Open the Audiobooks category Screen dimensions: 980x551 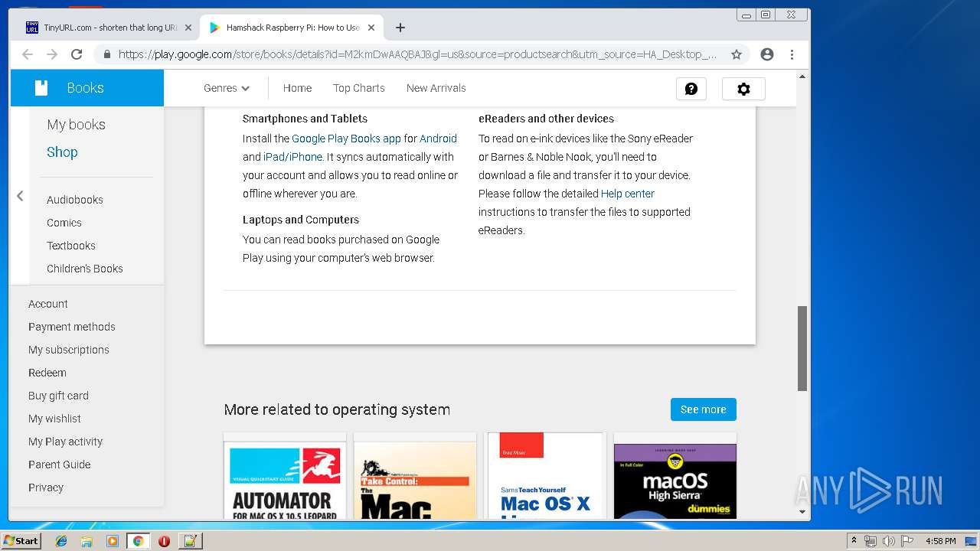75,200
